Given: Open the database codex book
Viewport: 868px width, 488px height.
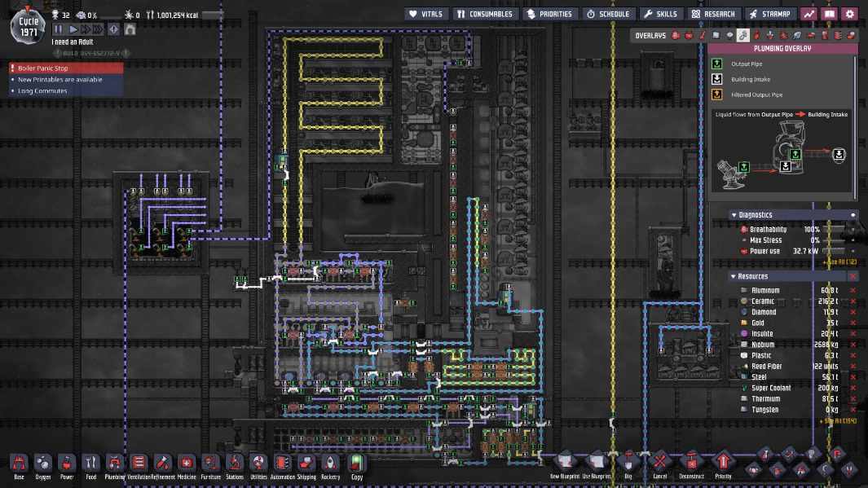Looking at the screenshot, I should [829, 14].
